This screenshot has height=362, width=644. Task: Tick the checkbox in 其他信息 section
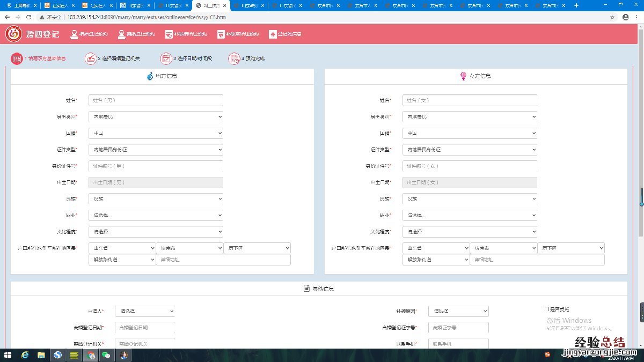pyautogui.click(x=546, y=309)
